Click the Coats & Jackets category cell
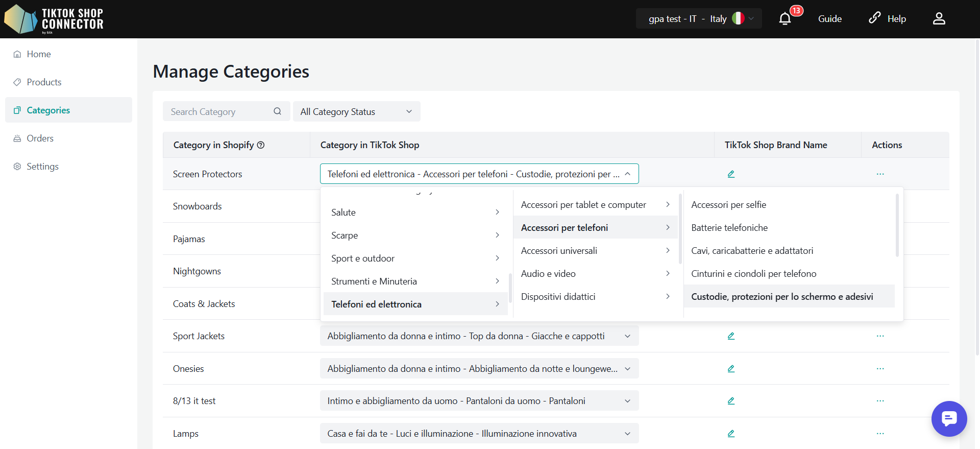The height and width of the screenshot is (449, 980). [236, 304]
